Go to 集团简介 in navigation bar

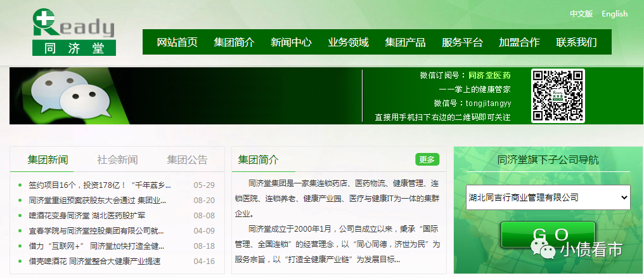(x=234, y=43)
